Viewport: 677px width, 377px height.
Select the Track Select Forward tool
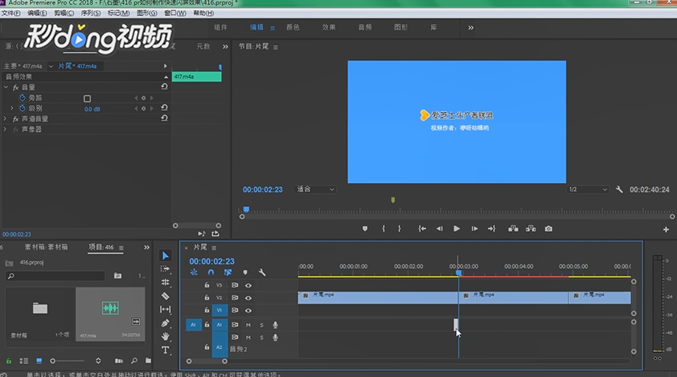click(165, 269)
